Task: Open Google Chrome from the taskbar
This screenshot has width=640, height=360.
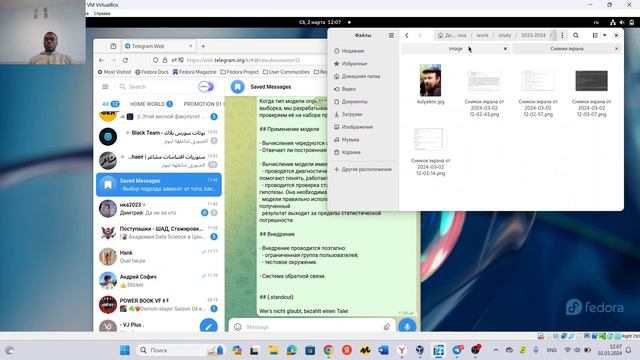Action: point(329,350)
